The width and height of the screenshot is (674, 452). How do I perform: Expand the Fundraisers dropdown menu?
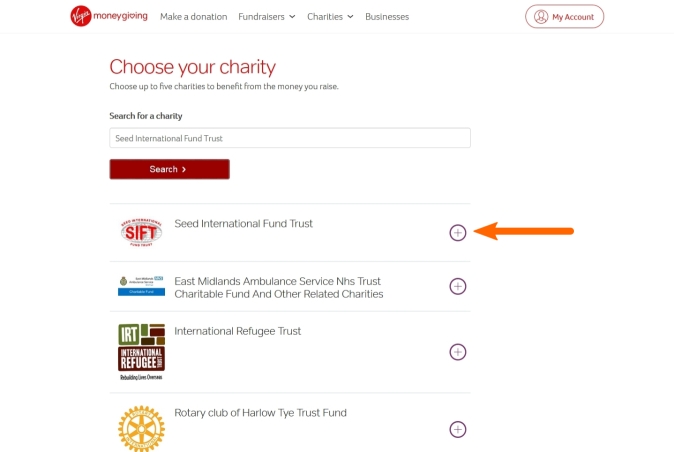point(267,17)
